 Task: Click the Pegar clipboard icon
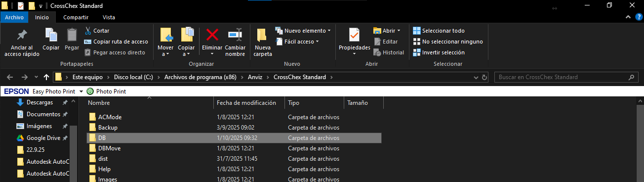pyautogui.click(x=72, y=35)
